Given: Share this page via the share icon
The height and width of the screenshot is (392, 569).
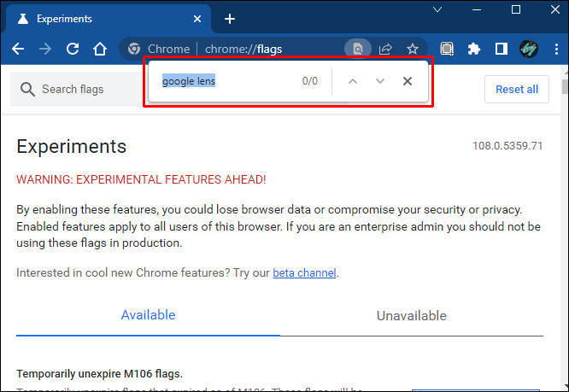Looking at the screenshot, I should 385,49.
